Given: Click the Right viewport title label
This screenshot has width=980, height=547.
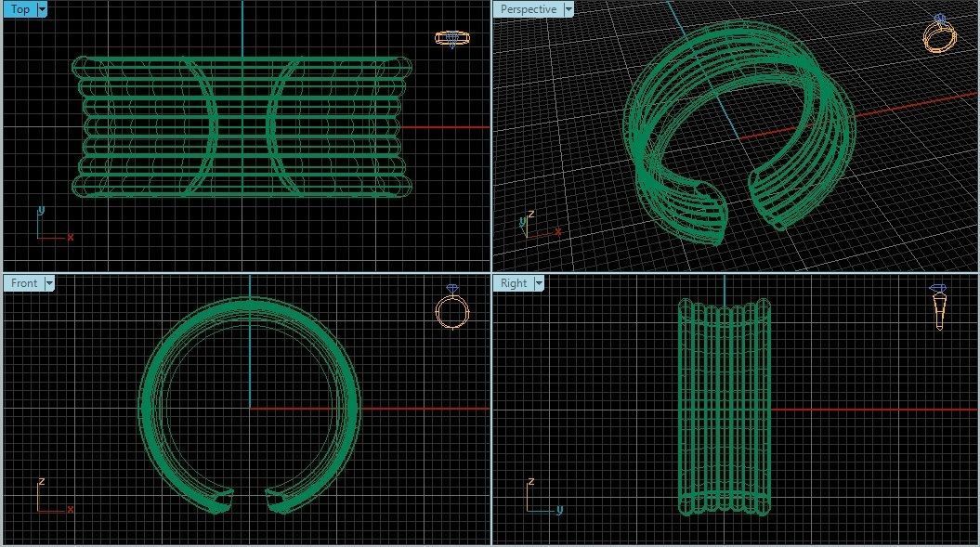Looking at the screenshot, I should 513,283.
